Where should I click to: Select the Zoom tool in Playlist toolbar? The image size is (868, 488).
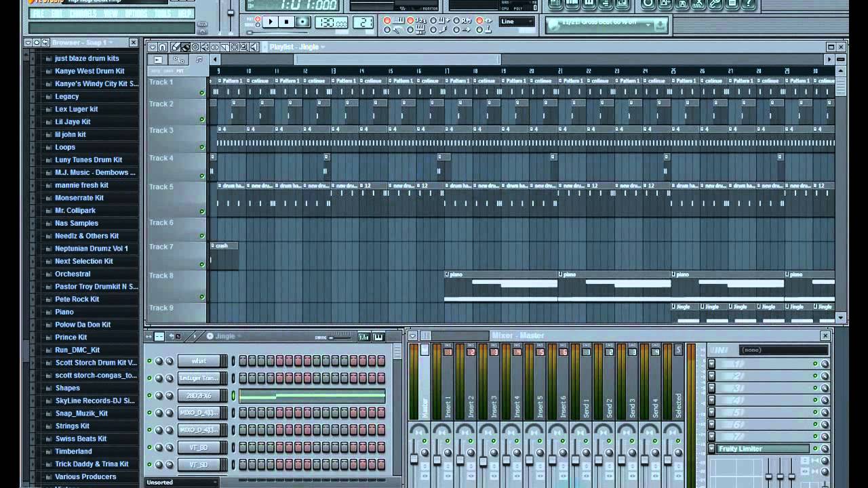click(x=244, y=47)
